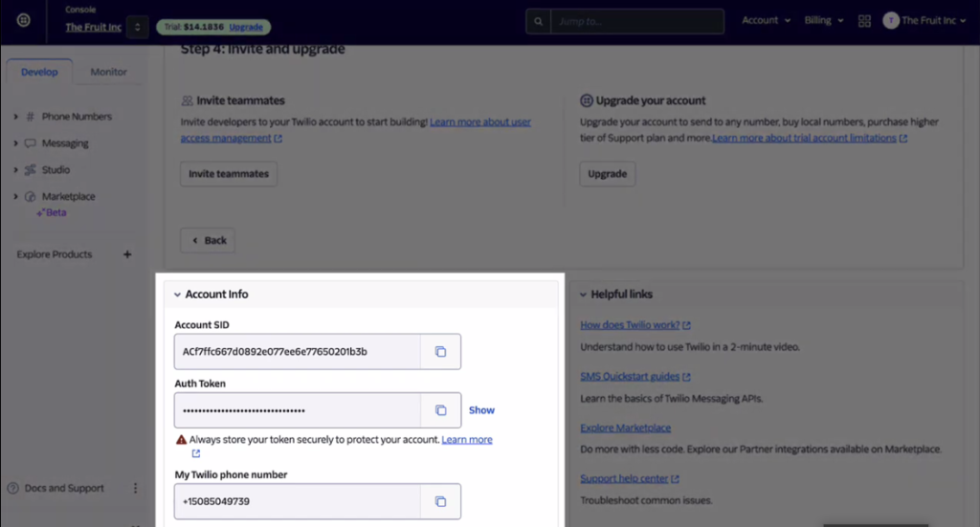The height and width of the screenshot is (527, 980).
Task: Click the user avatar circle
Action: click(x=891, y=21)
